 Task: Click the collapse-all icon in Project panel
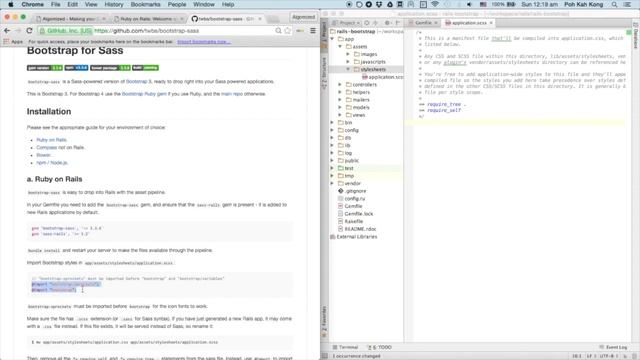click(376, 23)
